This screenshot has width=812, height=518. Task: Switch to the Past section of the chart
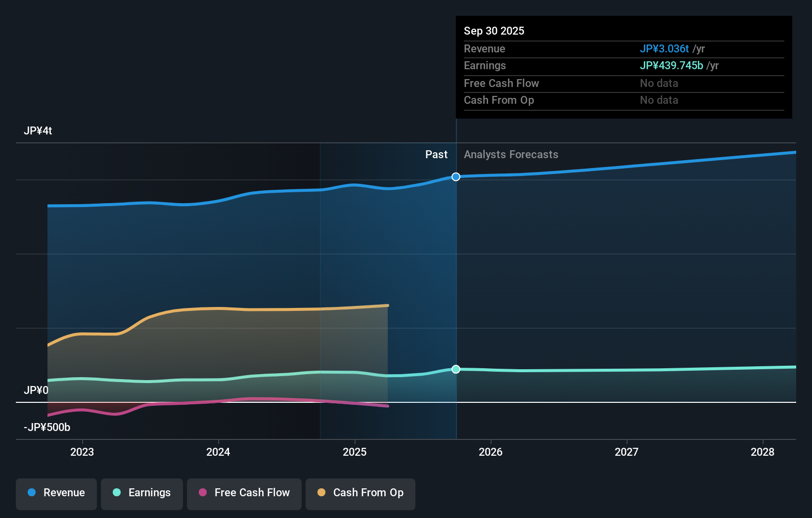(436, 154)
